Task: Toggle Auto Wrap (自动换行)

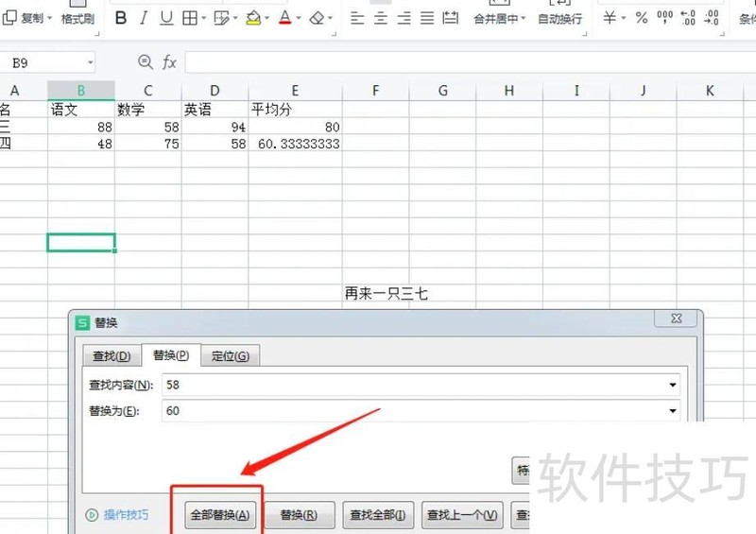Action: coord(559,18)
